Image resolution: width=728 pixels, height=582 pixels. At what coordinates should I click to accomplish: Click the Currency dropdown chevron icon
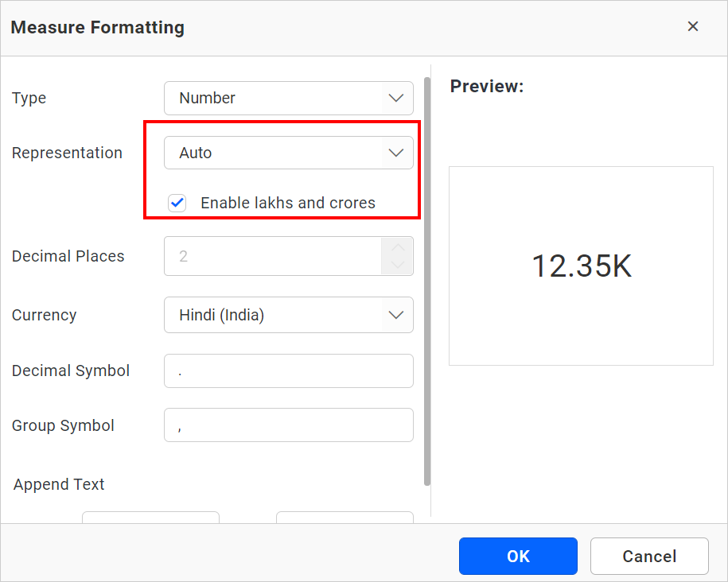395,315
